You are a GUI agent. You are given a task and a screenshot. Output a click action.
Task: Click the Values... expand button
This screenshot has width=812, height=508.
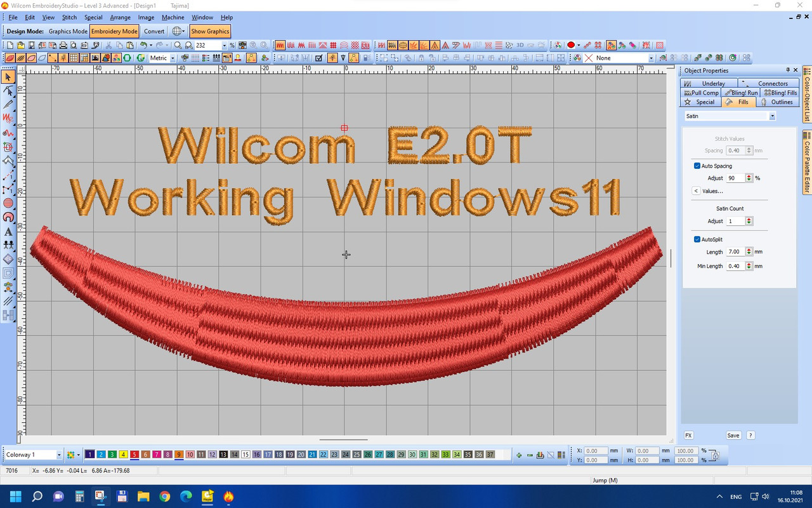tap(696, 191)
